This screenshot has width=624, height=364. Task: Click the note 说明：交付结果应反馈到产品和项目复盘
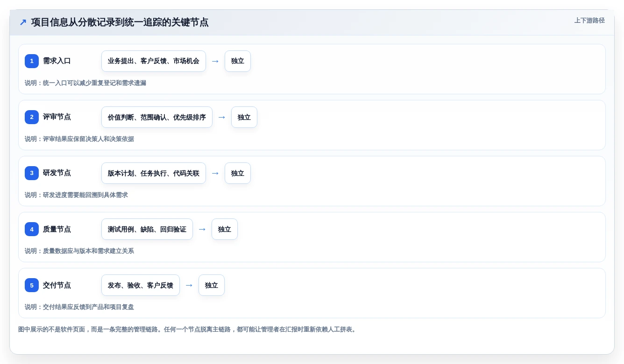point(79,307)
